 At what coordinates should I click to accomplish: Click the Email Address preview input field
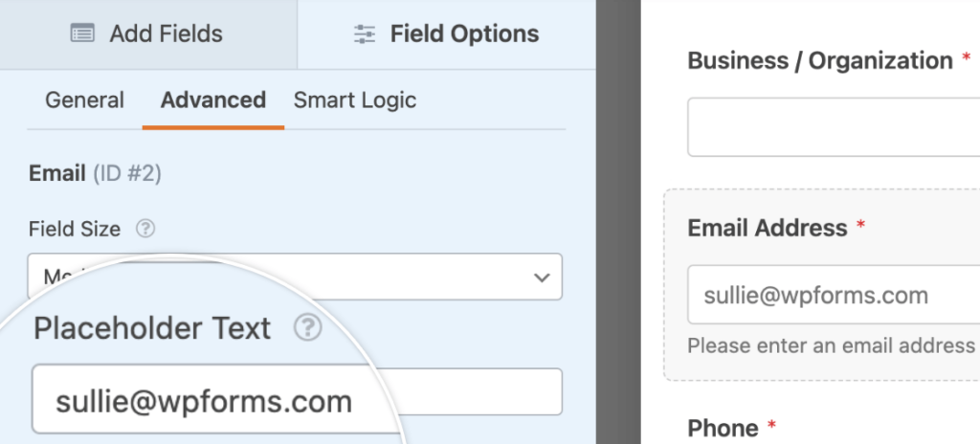(834, 295)
